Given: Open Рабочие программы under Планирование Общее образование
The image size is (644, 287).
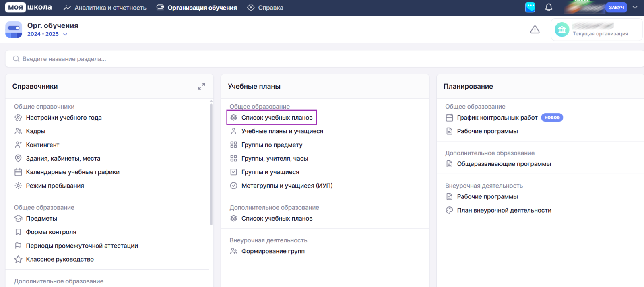Looking at the screenshot, I should tap(487, 131).
